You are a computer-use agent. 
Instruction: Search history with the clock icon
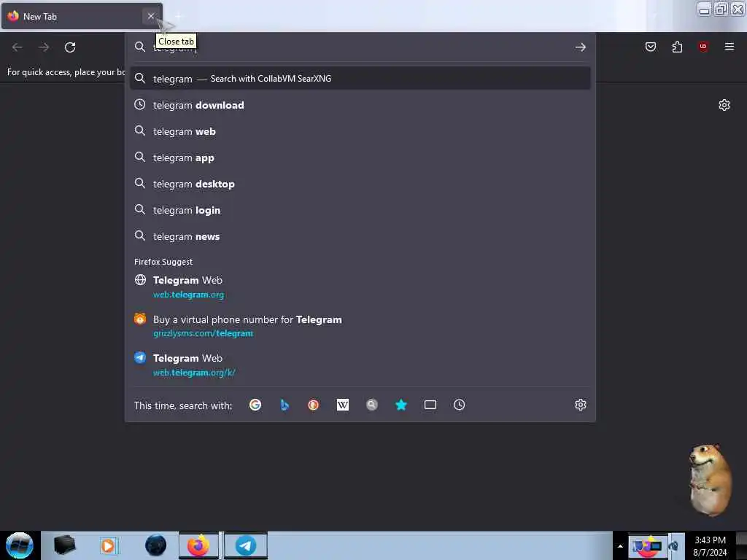[460, 405]
